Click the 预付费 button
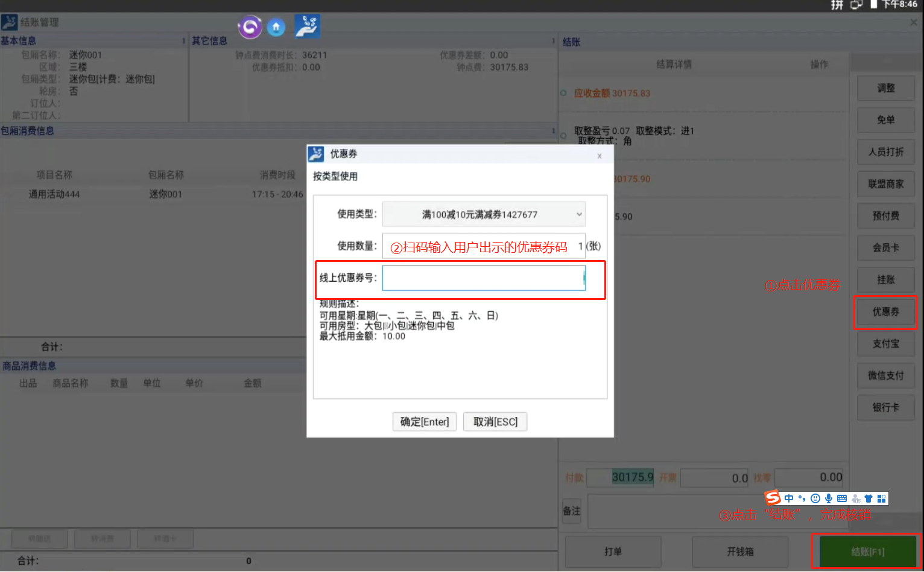 coord(886,216)
